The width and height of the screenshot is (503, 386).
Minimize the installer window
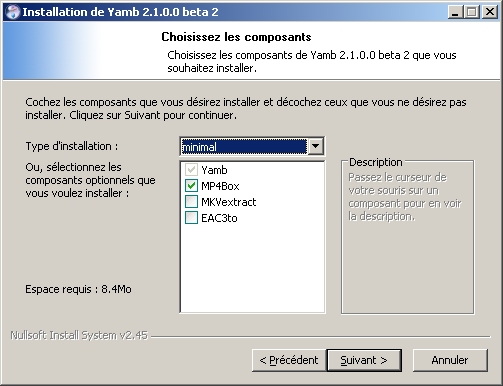tap(455, 12)
